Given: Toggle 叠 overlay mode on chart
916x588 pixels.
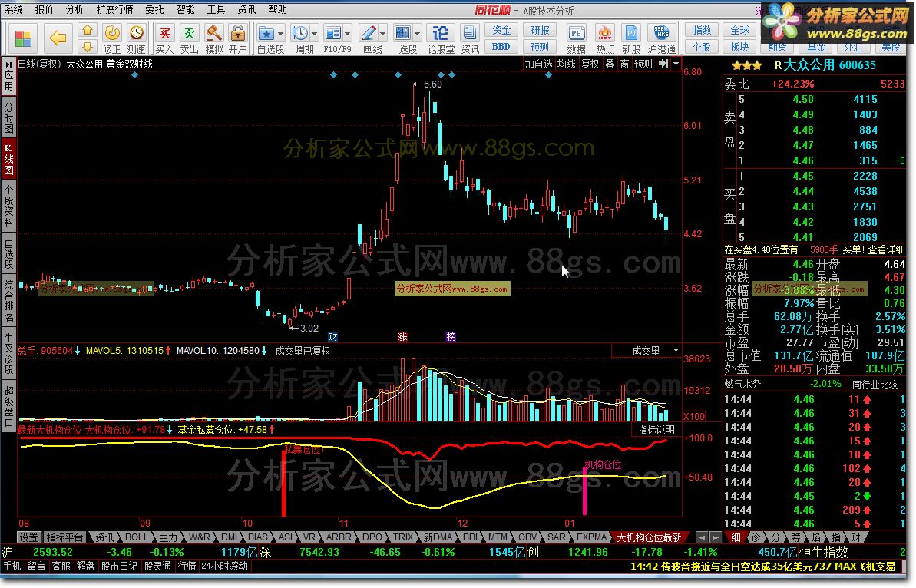Looking at the screenshot, I should 610,64.
